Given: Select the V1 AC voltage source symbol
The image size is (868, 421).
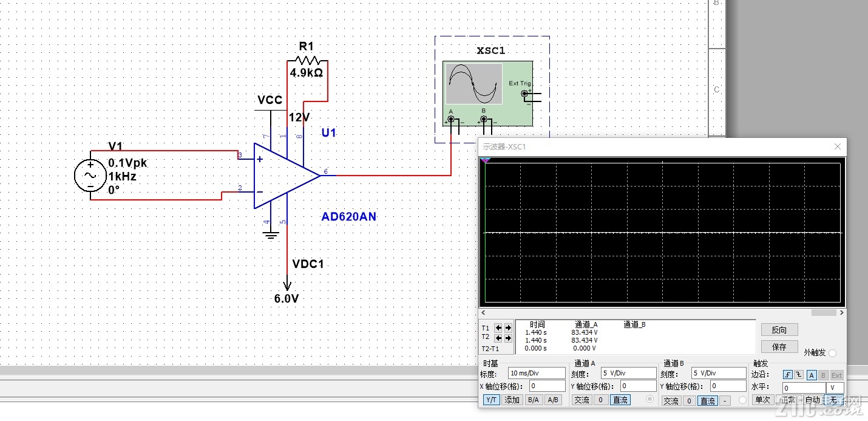Looking at the screenshot, I should click(x=91, y=176).
